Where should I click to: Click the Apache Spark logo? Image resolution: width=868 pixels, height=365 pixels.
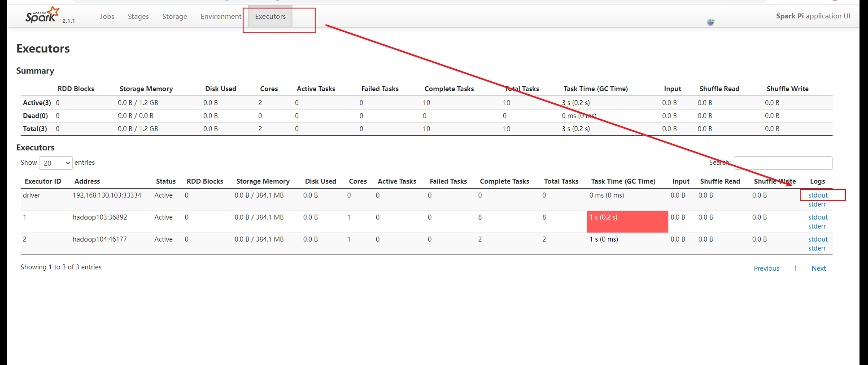[42, 15]
